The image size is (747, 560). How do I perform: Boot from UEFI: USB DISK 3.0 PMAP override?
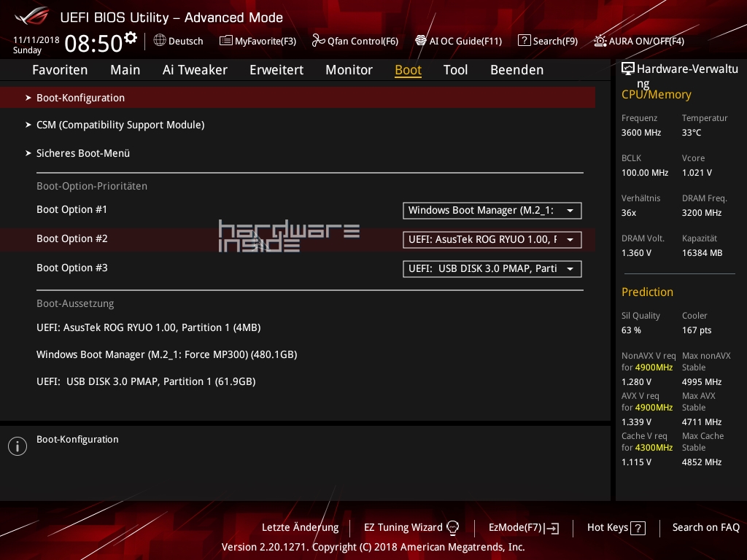146,381
